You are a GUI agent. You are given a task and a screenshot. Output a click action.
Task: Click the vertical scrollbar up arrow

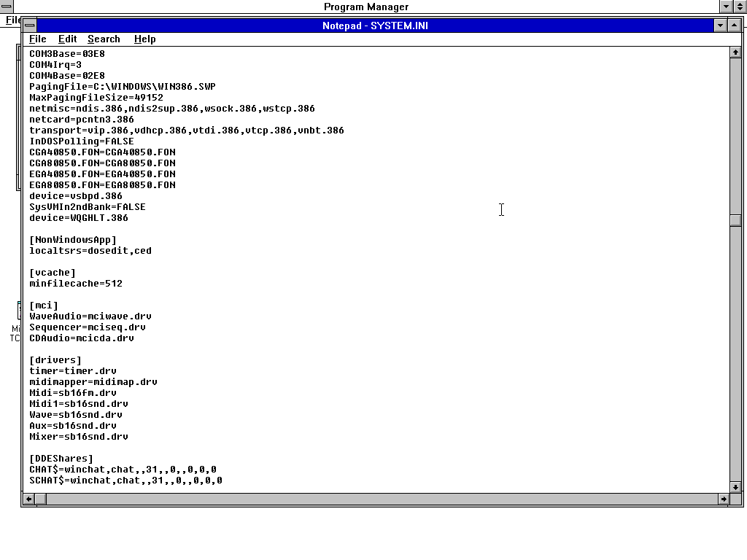[x=735, y=52]
